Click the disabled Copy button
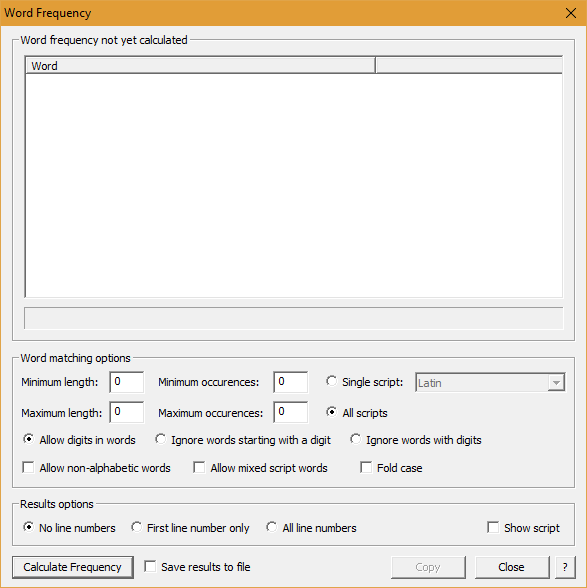This screenshot has height=588, width=587. (428, 567)
